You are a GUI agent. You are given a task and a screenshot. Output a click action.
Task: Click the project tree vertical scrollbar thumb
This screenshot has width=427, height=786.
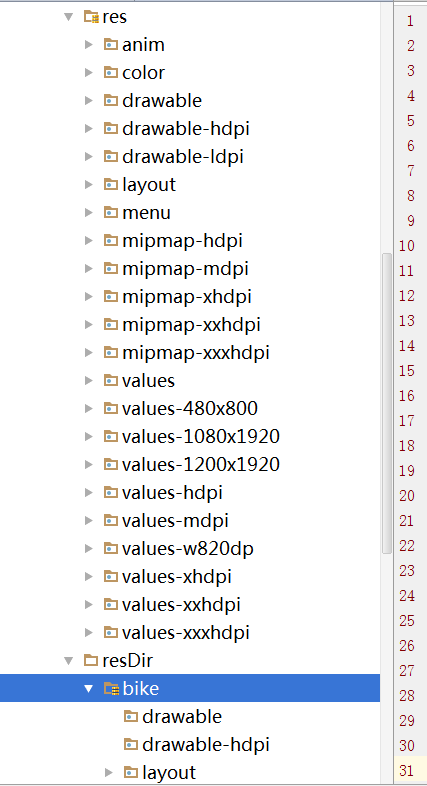click(386, 404)
